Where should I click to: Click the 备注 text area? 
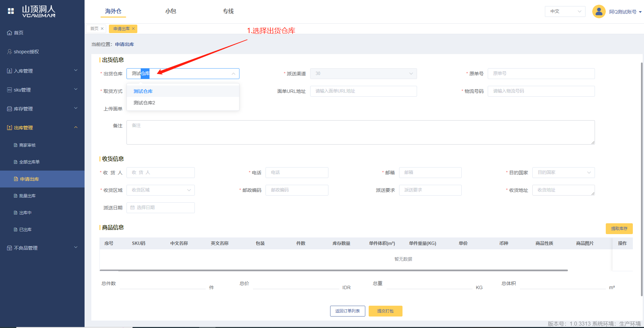coord(360,132)
